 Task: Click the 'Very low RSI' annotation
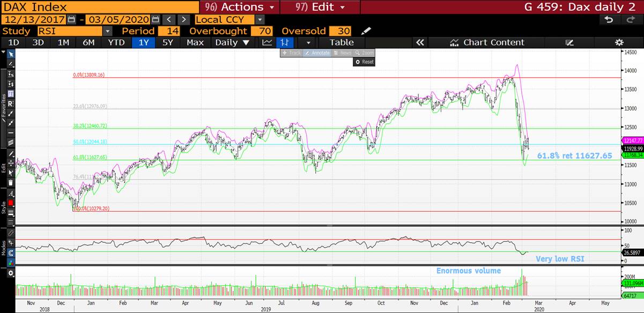click(560, 259)
